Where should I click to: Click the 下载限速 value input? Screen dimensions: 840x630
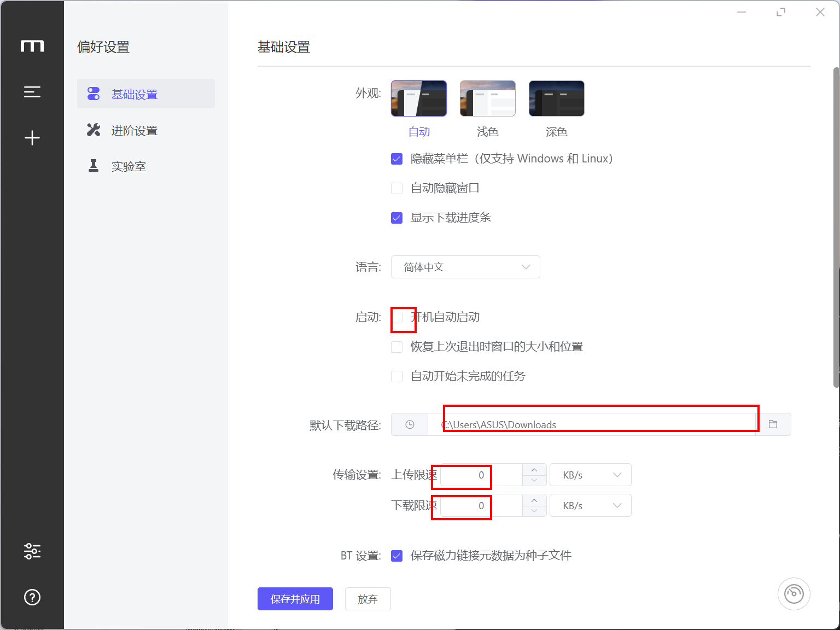point(481,505)
